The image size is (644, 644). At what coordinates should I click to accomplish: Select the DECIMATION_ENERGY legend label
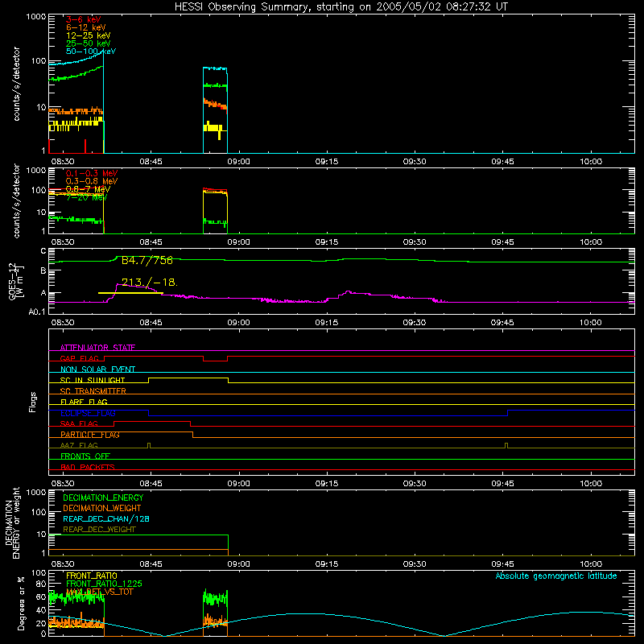pyautogui.click(x=103, y=497)
